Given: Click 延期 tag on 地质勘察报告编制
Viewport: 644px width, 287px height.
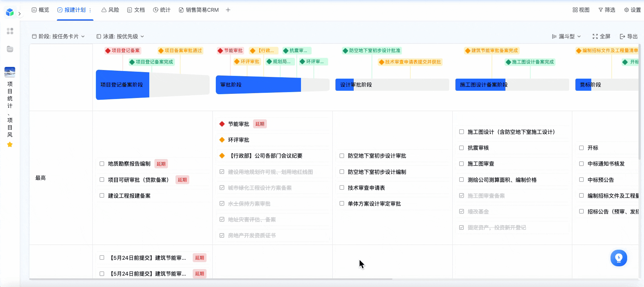Looking at the screenshot, I should [x=161, y=164].
